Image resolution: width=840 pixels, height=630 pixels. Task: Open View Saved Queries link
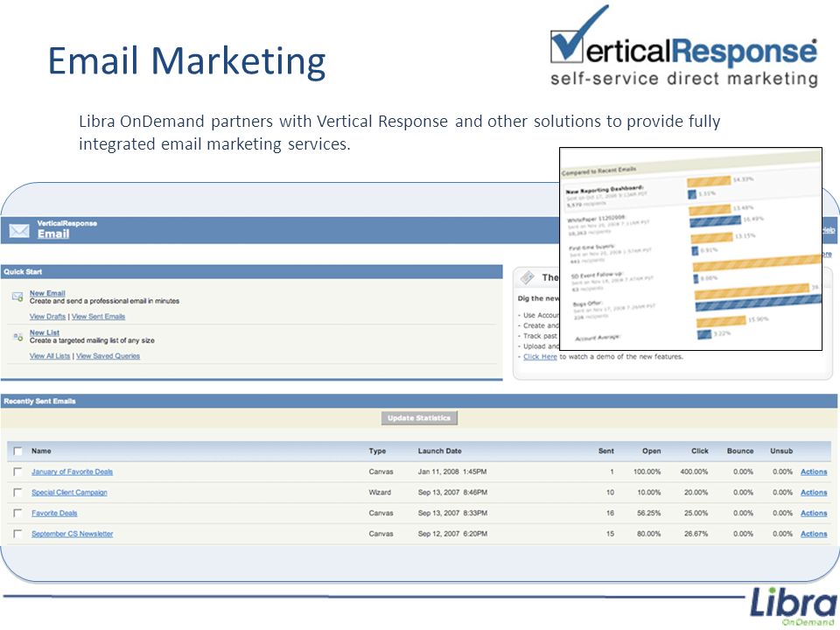coord(108,356)
